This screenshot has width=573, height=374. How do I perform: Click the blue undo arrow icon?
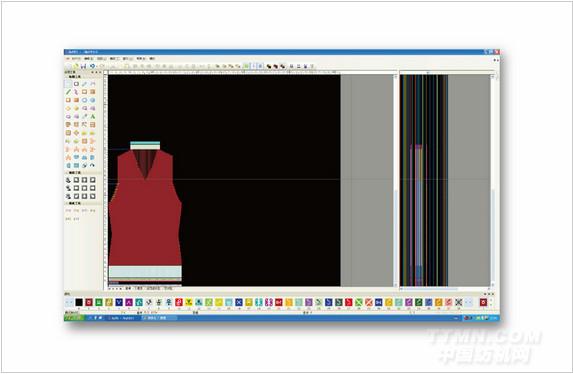(x=92, y=66)
